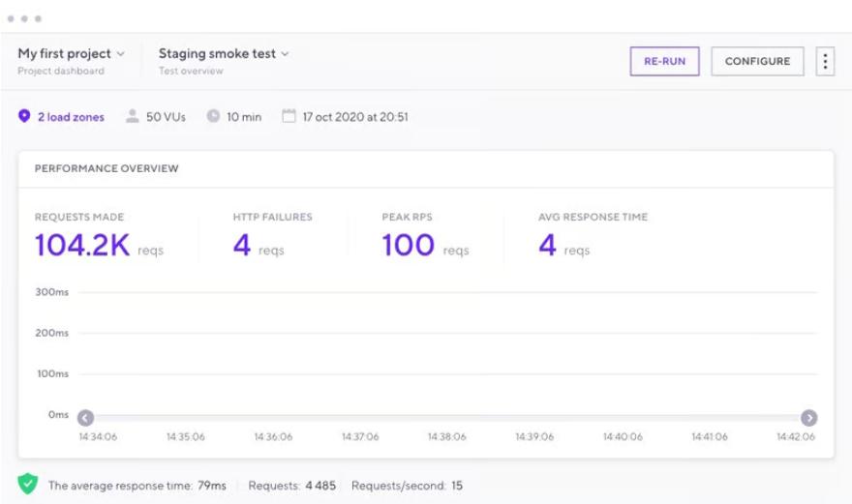Open the CONFIGURE button

coord(757,61)
